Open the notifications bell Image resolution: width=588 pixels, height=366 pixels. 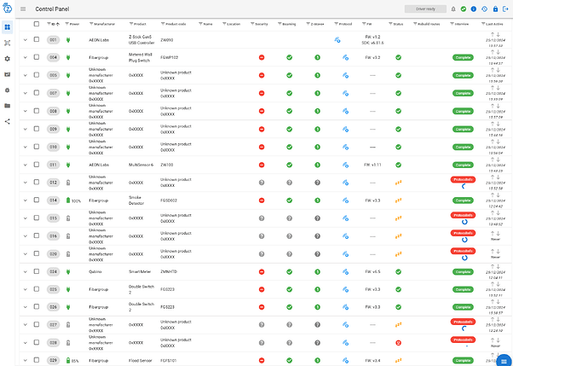pos(452,9)
